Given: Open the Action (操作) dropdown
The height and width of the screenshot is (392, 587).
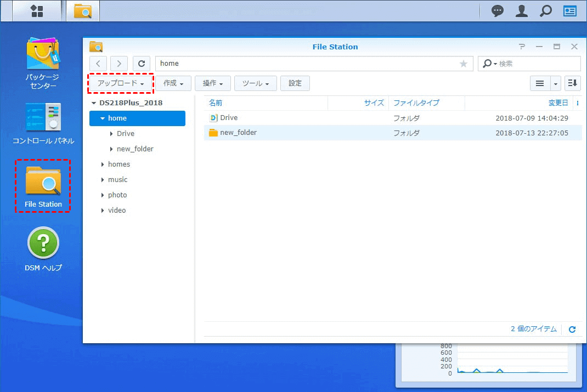Looking at the screenshot, I should [213, 83].
